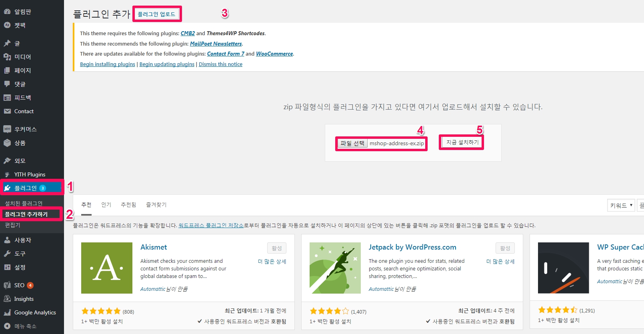Dismiss this notice link
Viewport: 644px width, 334px height.
click(x=220, y=64)
